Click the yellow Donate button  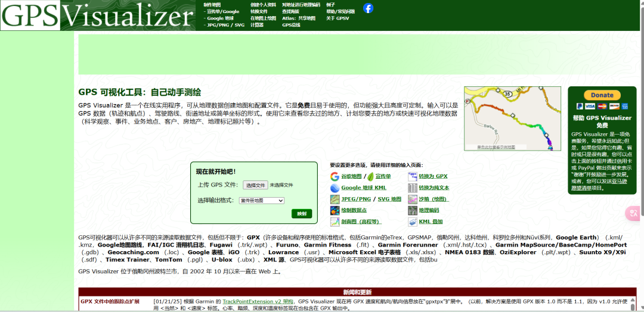(x=602, y=95)
